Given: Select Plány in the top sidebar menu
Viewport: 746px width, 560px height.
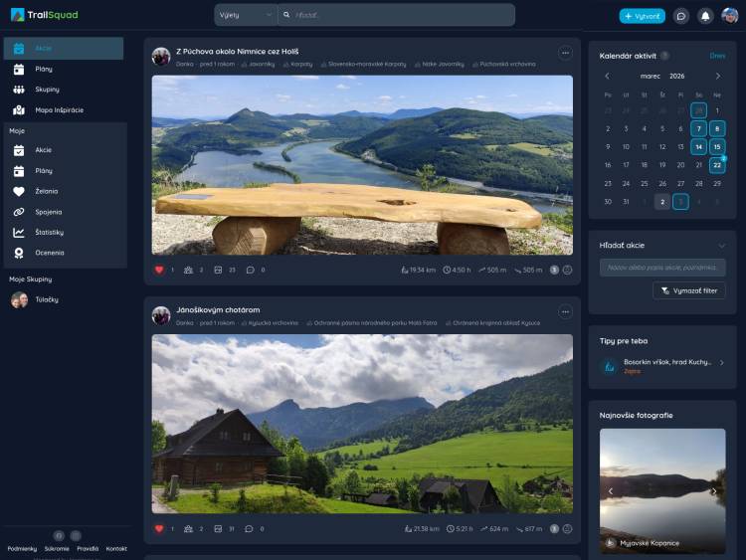Looking at the screenshot, I should tap(43, 69).
